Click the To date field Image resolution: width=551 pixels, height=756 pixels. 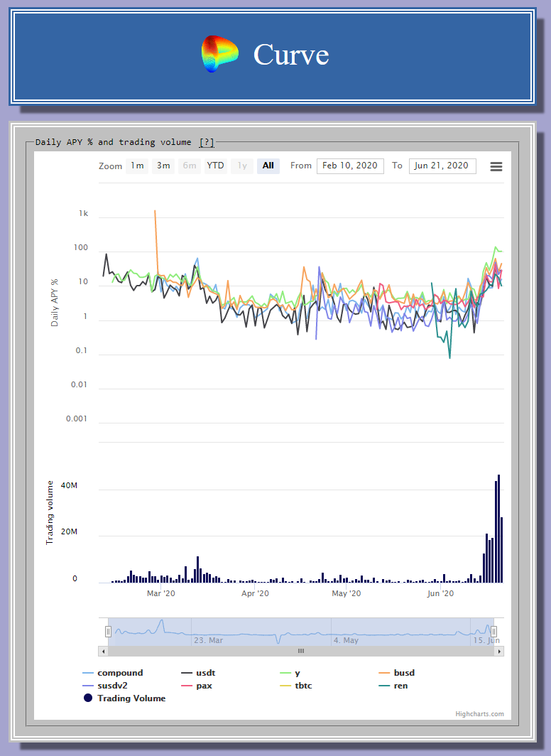442,166
